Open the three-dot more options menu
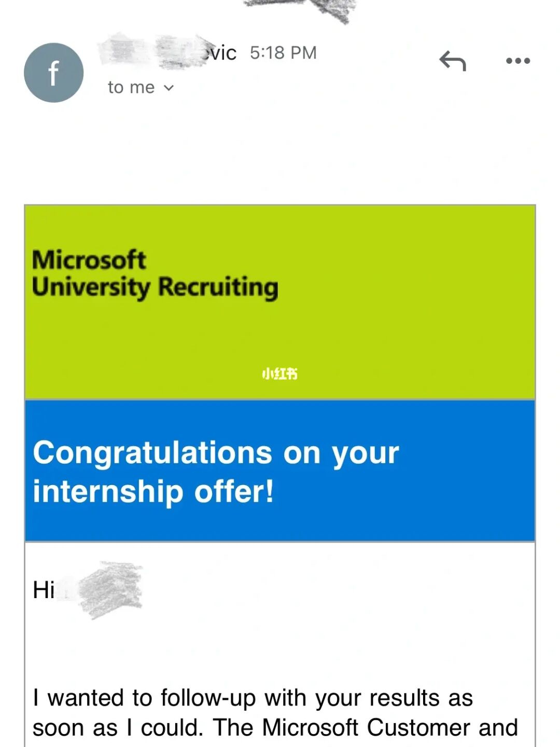Viewport: 560px width, 747px height. [517, 61]
